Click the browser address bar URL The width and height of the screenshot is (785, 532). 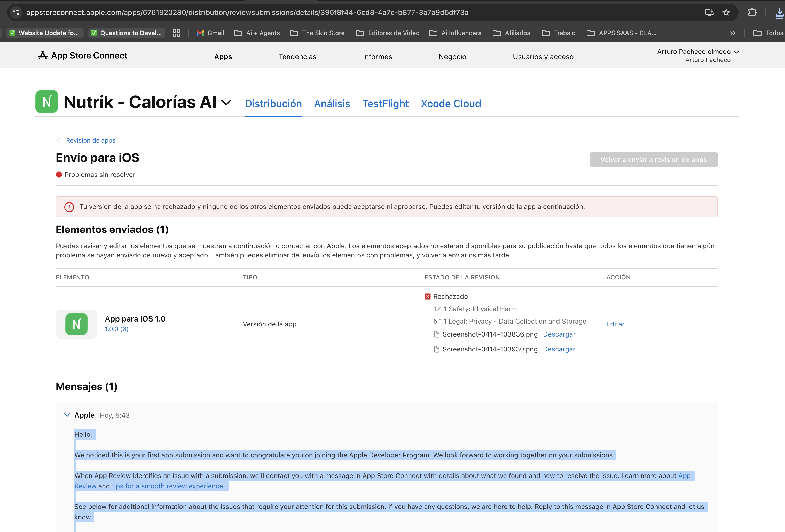(247, 12)
